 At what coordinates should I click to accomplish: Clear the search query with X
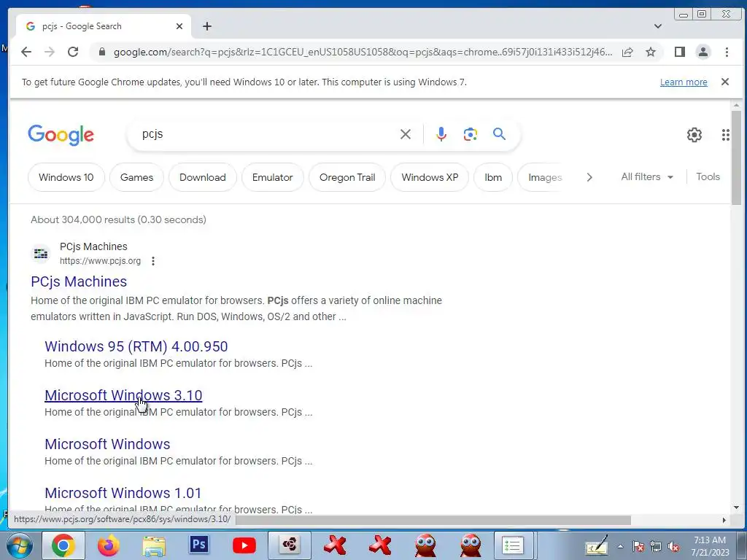tap(406, 134)
